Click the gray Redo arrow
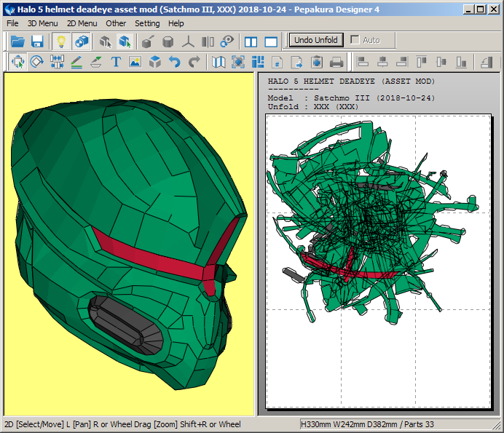Screen dimensions: 504x433 194,61
